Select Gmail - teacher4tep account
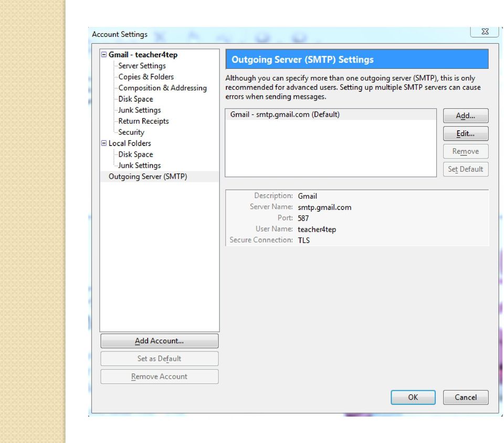This screenshot has height=443, width=504. pos(143,55)
